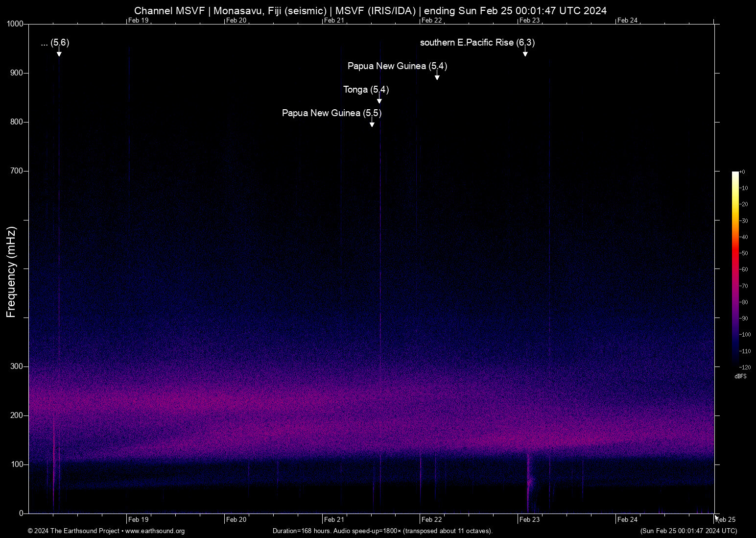The image size is (756, 538).
Task: Click the Feb 22 label on the top time axis
Action: pos(432,20)
